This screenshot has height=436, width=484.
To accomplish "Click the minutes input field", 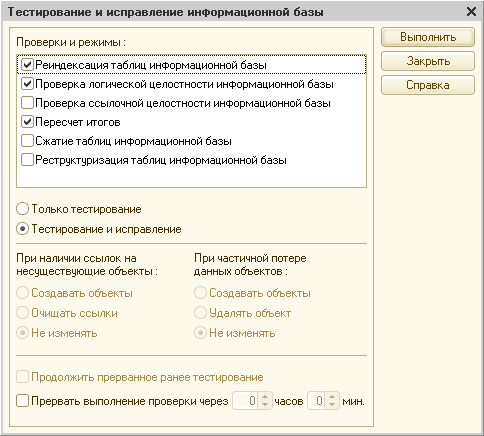I will point(317,401).
